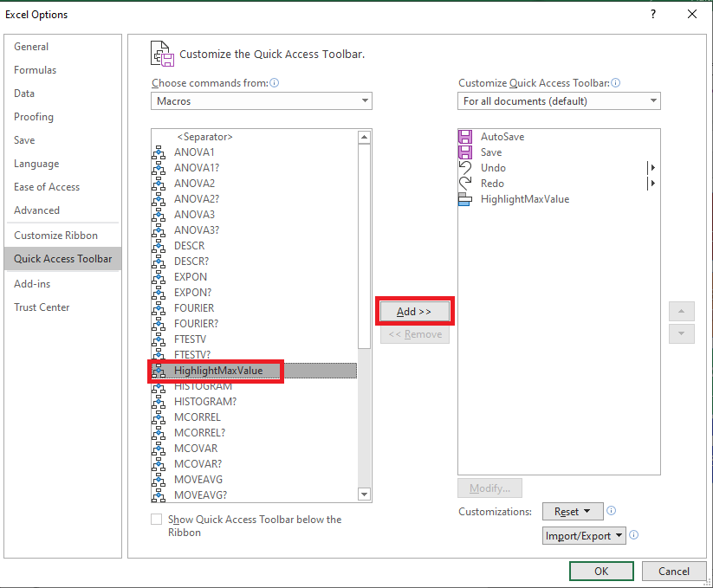Select the MOVEAVG? macro entry

coord(254,494)
